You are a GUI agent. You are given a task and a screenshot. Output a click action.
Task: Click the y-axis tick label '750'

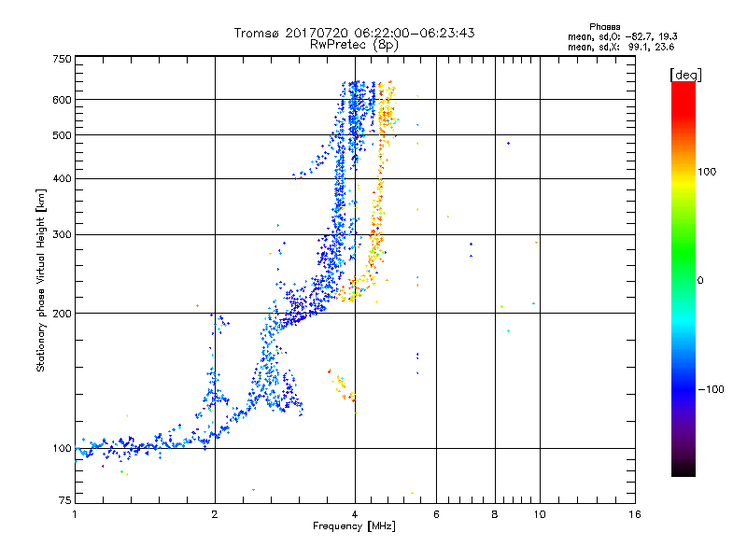(x=62, y=59)
